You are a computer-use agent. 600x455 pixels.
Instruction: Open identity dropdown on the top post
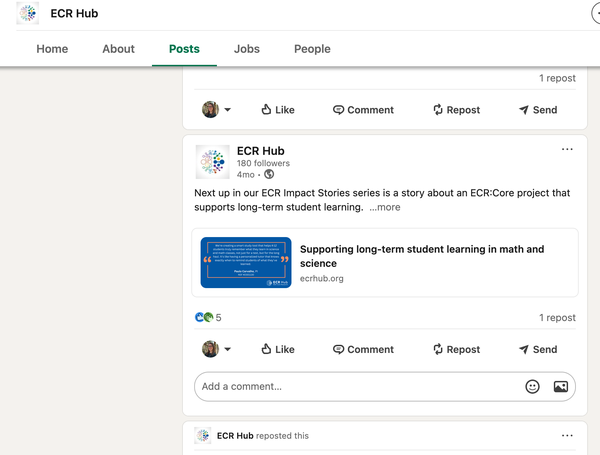217,110
